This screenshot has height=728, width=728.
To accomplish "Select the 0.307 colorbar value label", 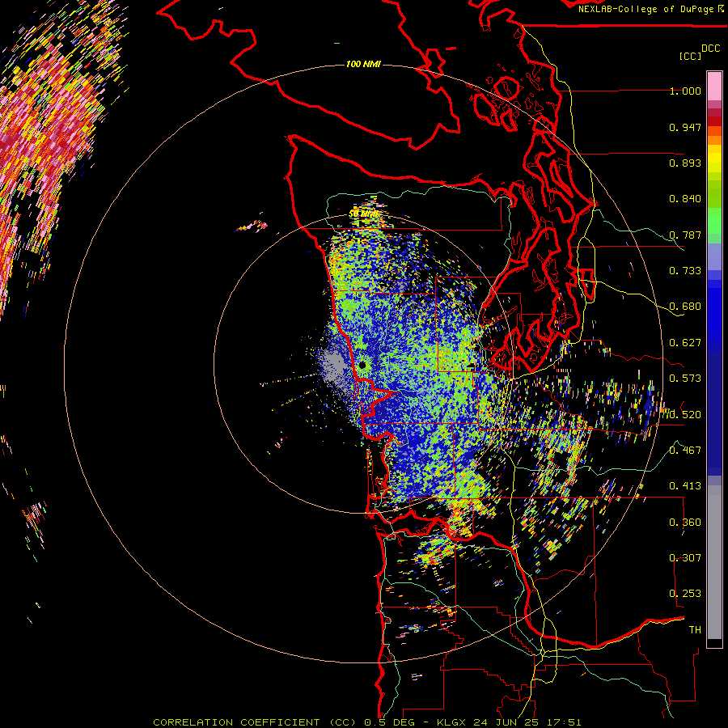I will [685, 557].
